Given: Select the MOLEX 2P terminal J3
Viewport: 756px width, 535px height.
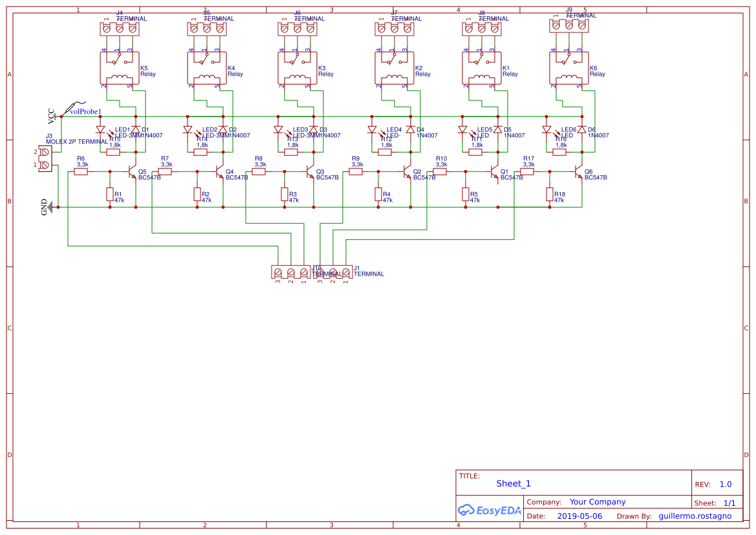Looking at the screenshot, I should point(45,158).
